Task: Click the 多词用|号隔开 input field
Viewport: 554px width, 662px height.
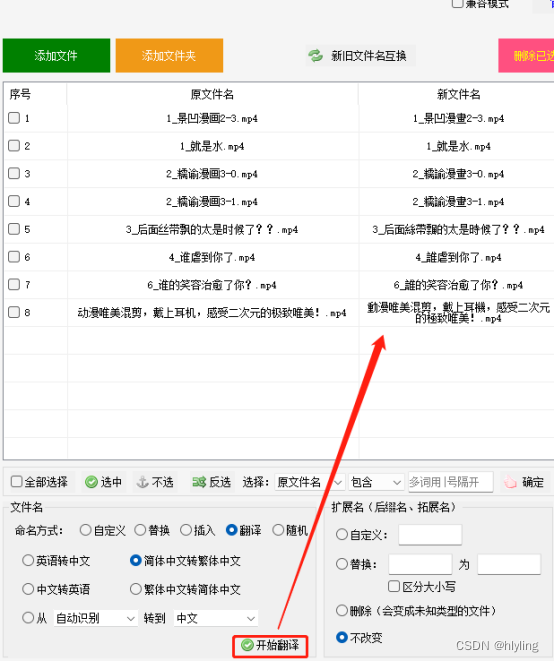Action: pos(451,482)
